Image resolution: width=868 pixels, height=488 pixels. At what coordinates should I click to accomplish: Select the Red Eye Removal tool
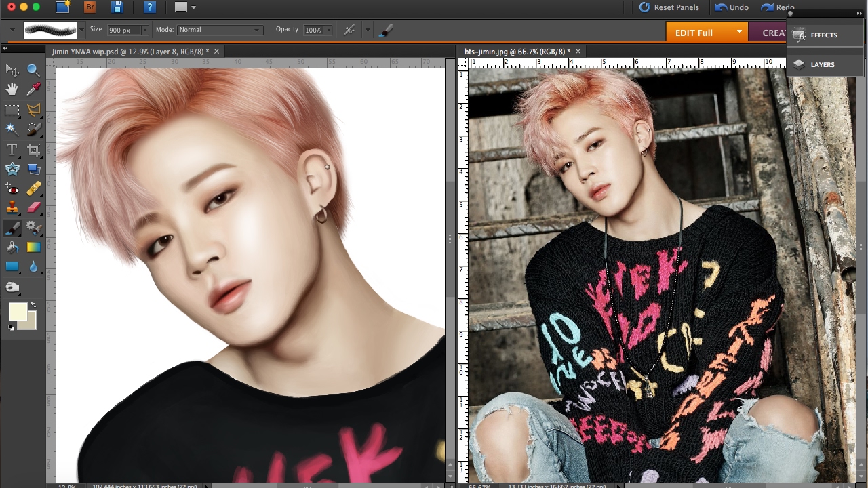point(12,189)
